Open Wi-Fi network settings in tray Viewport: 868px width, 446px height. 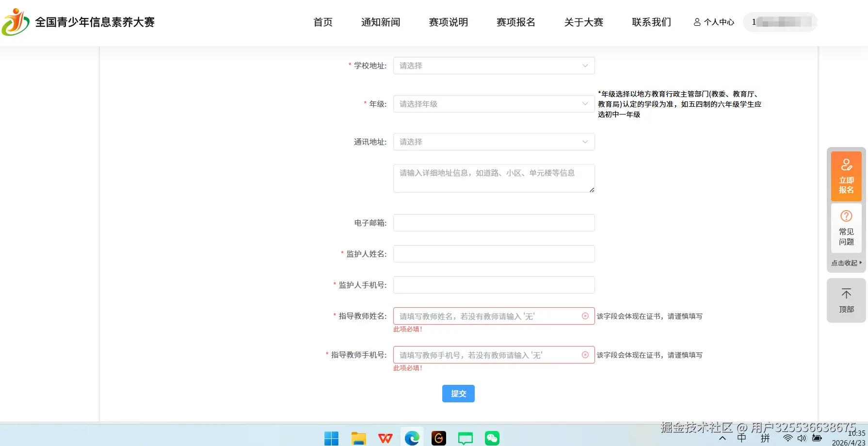click(x=788, y=438)
